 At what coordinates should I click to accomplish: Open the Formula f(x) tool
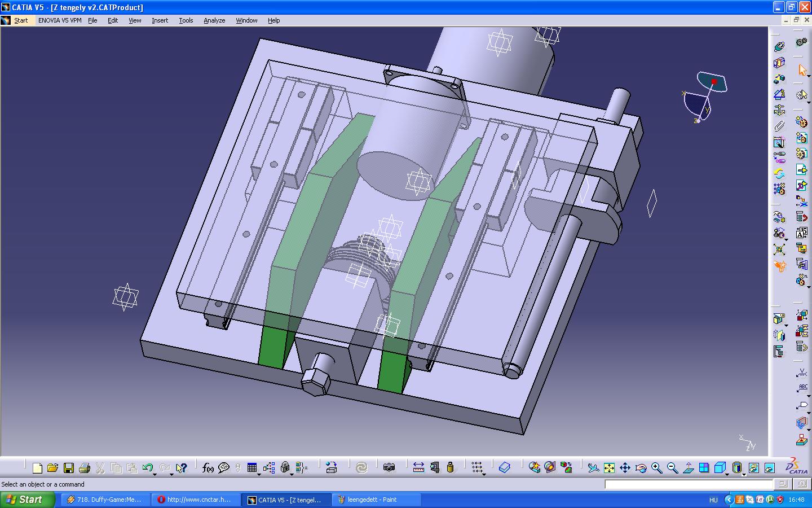pyautogui.click(x=208, y=468)
